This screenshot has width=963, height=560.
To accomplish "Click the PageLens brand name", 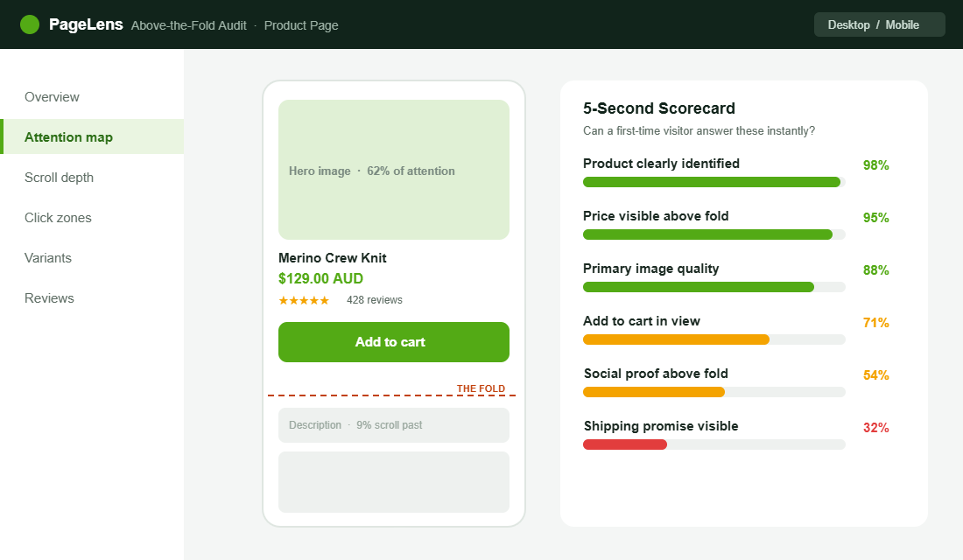I will pyautogui.click(x=86, y=24).
